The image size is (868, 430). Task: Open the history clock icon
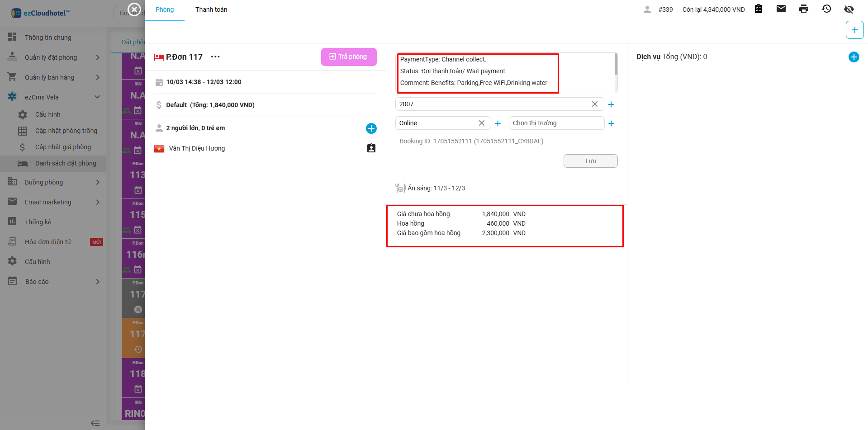(826, 9)
